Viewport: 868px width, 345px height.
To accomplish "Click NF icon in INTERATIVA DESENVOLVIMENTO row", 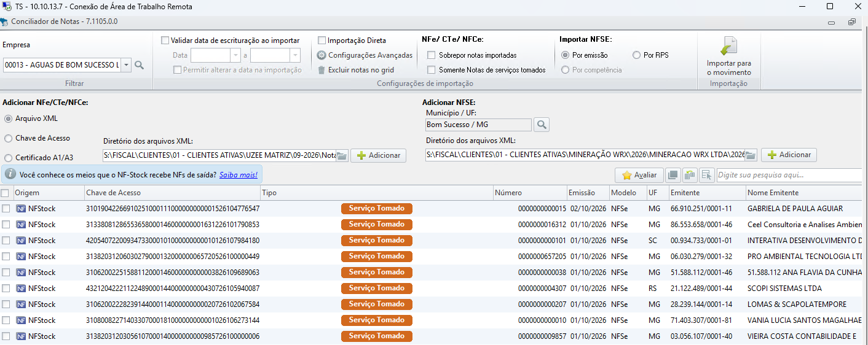I will click(21, 241).
